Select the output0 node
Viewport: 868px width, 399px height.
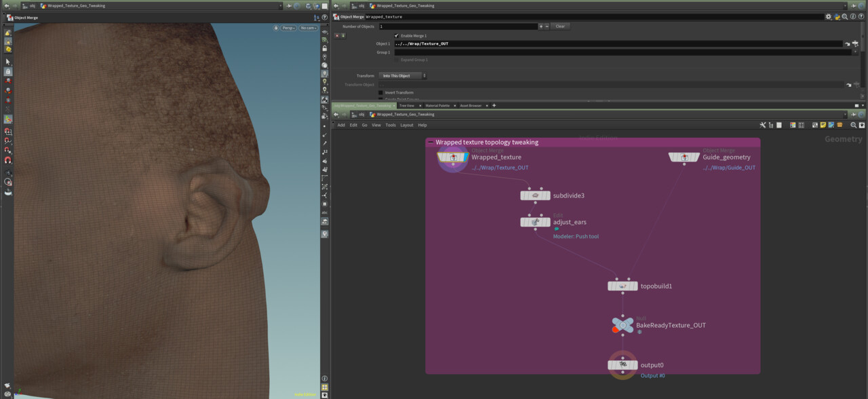coord(623,365)
